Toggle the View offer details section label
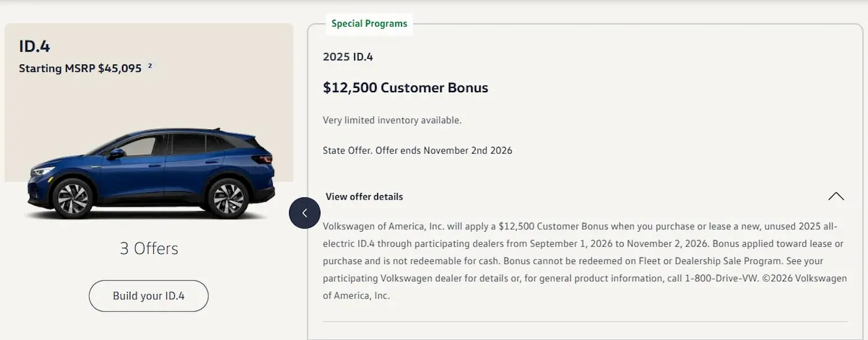Image resolution: width=868 pixels, height=340 pixels. coord(364,196)
